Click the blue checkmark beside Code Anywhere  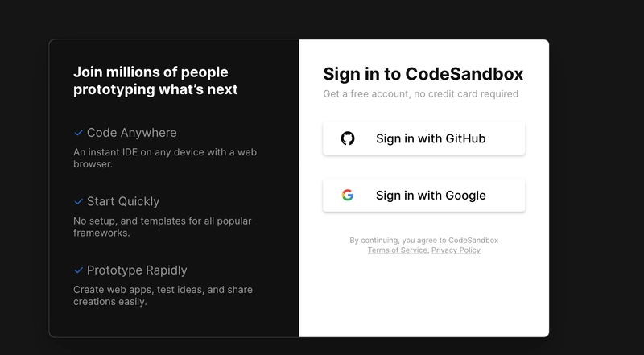78,133
